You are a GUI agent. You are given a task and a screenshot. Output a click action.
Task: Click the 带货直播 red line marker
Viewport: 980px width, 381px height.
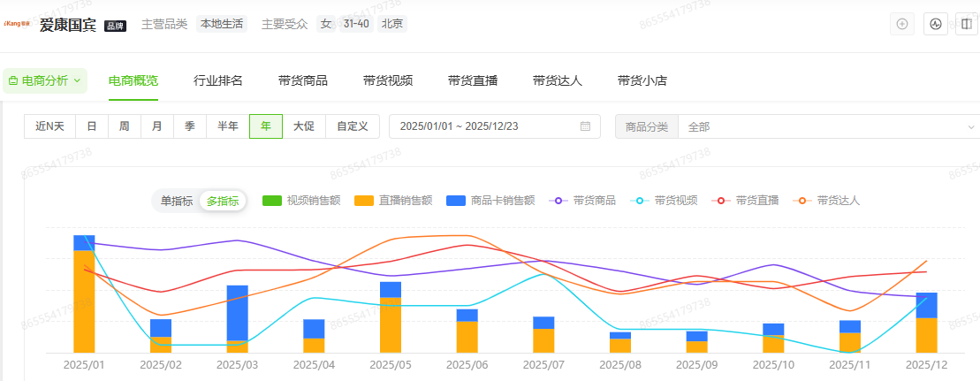pyautogui.click(x=719, y=201)
